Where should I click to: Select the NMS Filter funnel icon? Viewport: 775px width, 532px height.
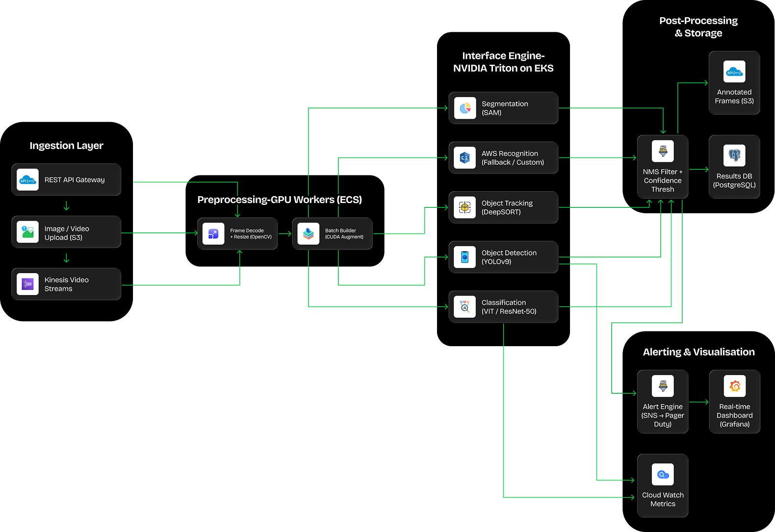click(x=663, y=151)
